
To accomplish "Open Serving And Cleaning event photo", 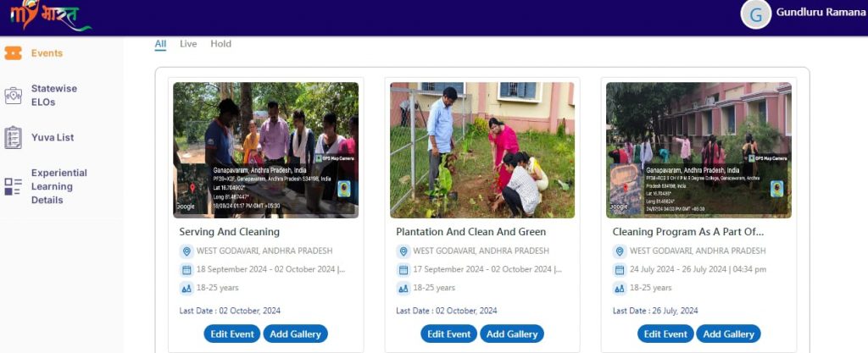I will click(265, 150).
